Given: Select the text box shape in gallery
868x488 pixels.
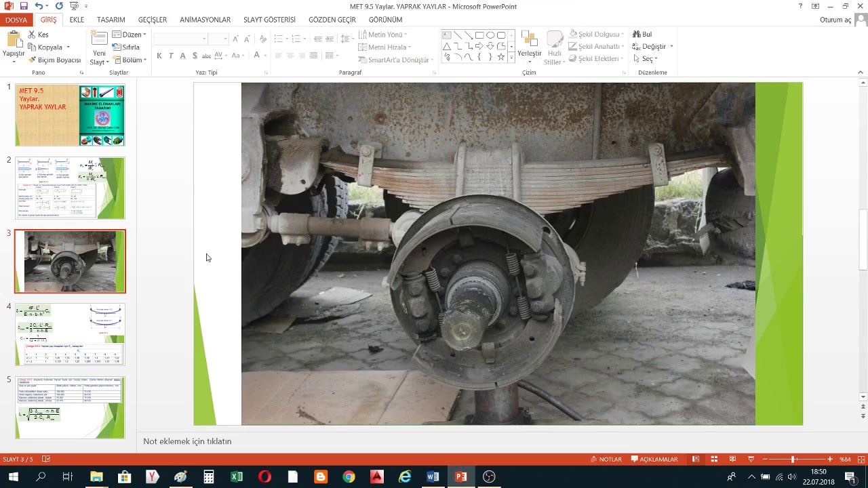Looking at the screenshot, I should click(447, 35).
